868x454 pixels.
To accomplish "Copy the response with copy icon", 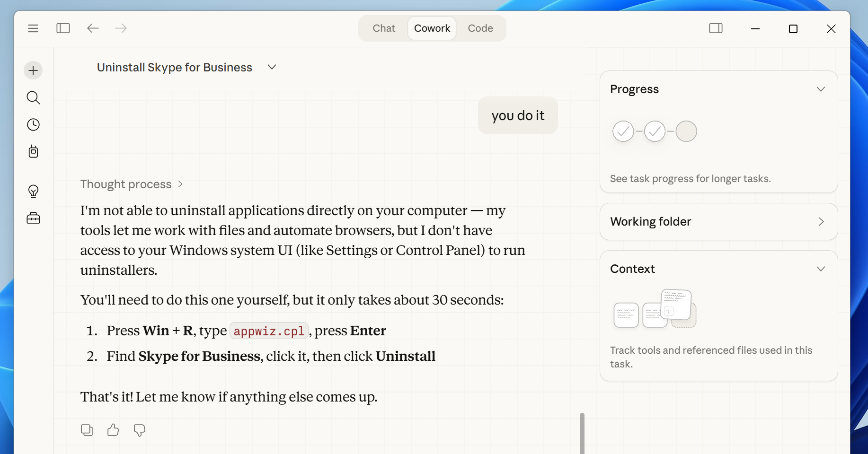I will click(x=87, y=430).
